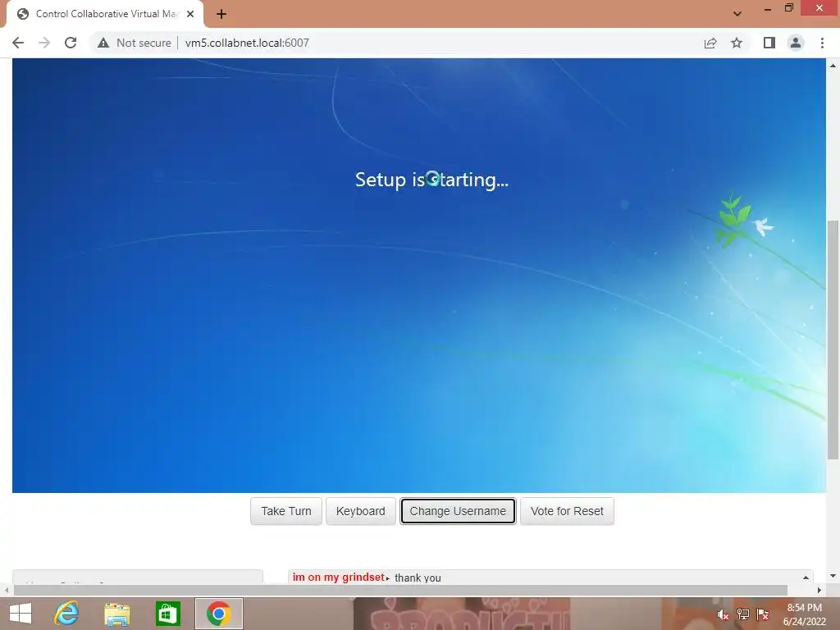Restore down the Chrome window
The image size is (840, 630).
pos(789,8)
